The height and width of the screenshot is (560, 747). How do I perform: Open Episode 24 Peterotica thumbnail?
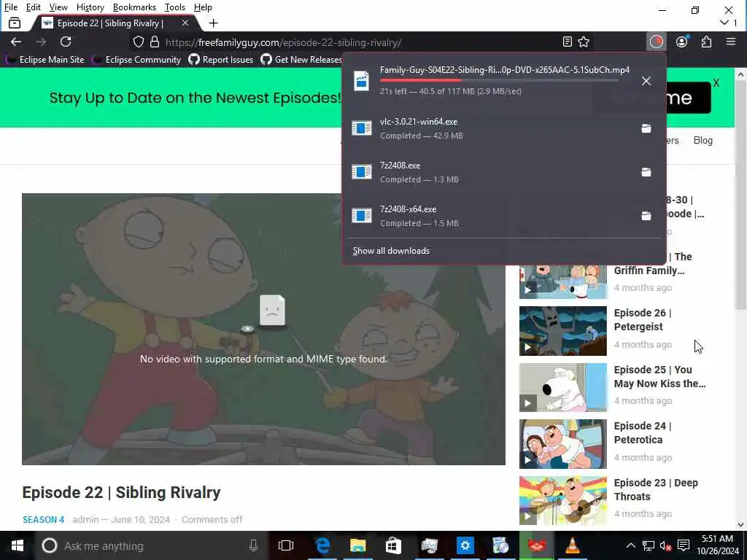click(x=562, y=444)
